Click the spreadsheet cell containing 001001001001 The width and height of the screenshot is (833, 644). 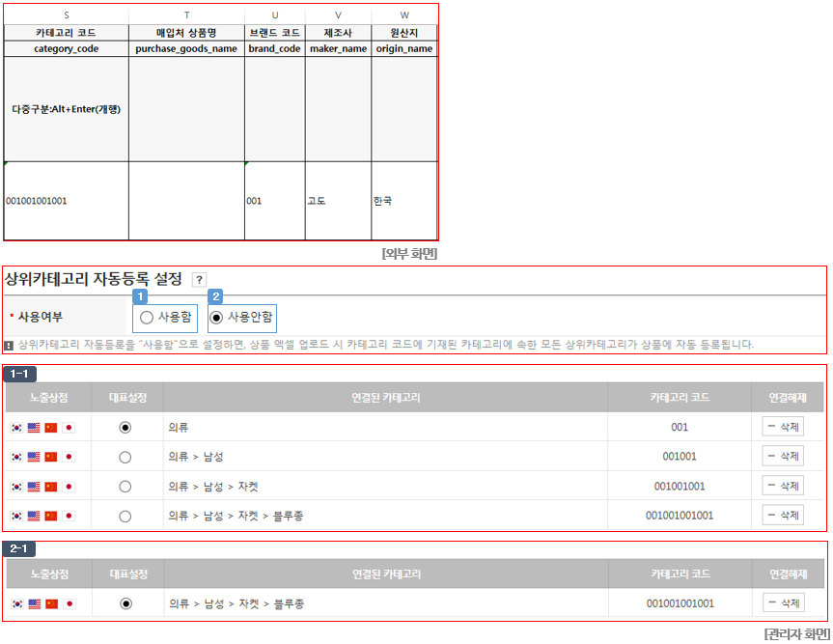point(67,201)
